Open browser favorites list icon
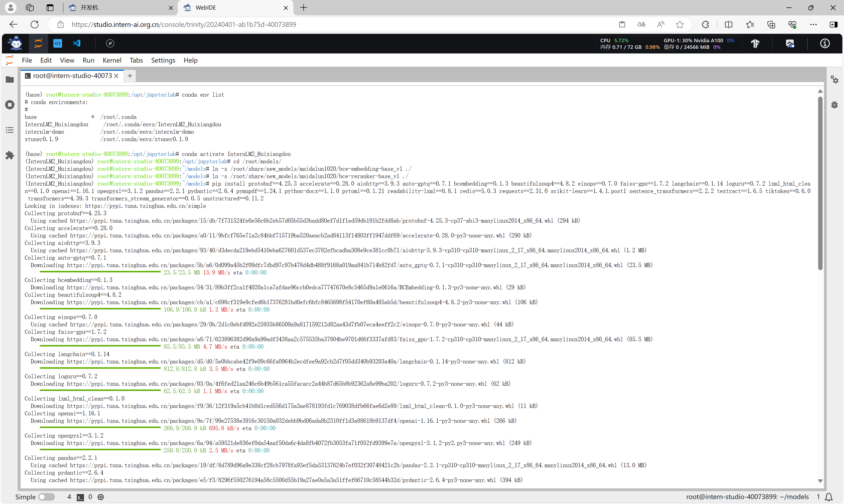 [x=750, y=24]
